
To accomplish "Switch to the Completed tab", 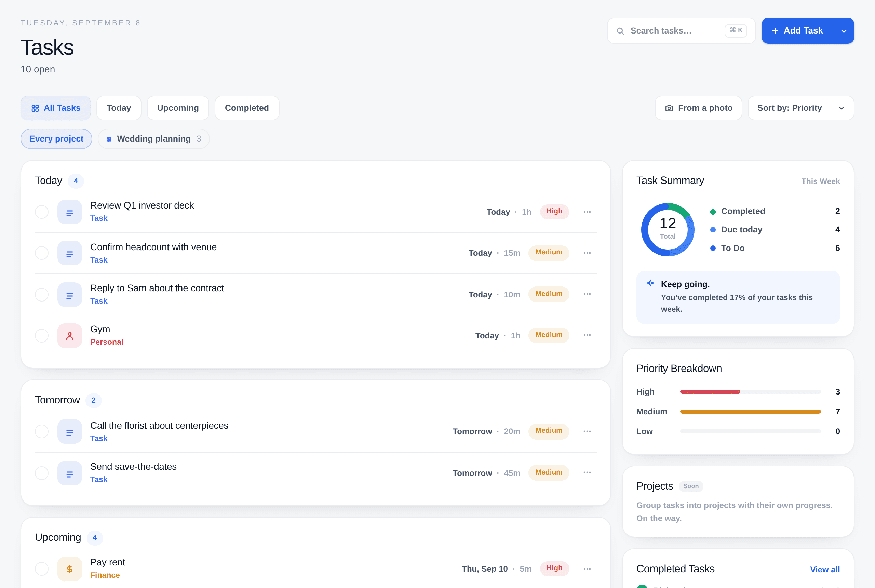I will 247,108.
